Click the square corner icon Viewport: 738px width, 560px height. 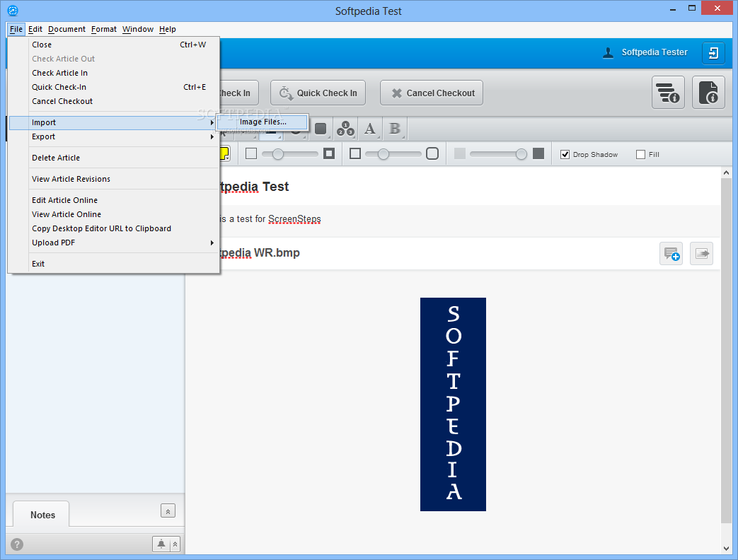(355, 153)
